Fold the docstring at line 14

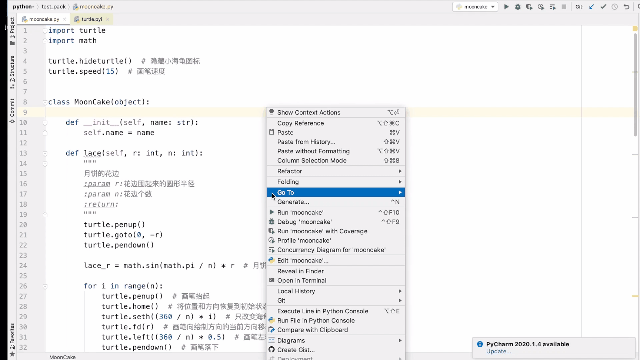[x=45, y=163]
